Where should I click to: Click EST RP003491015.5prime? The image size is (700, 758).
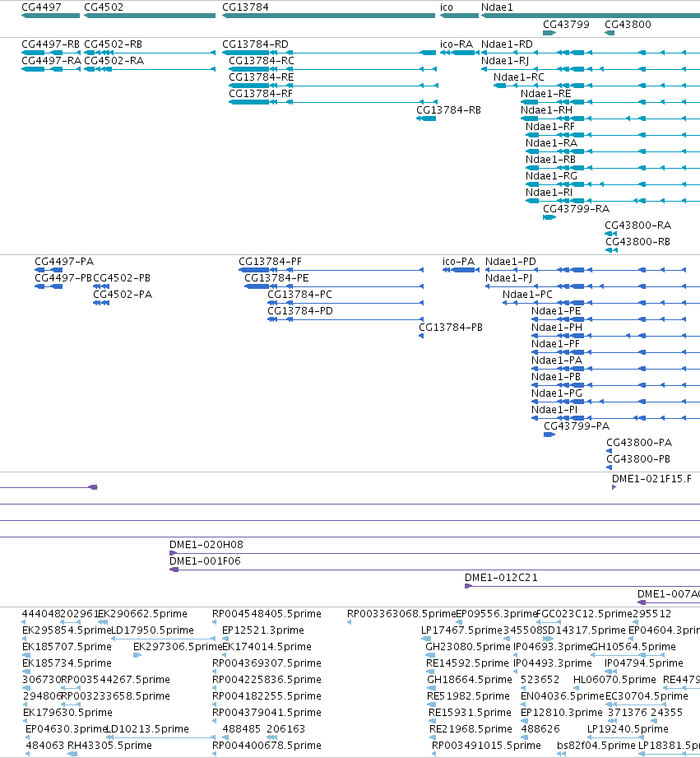click(486, 745)
